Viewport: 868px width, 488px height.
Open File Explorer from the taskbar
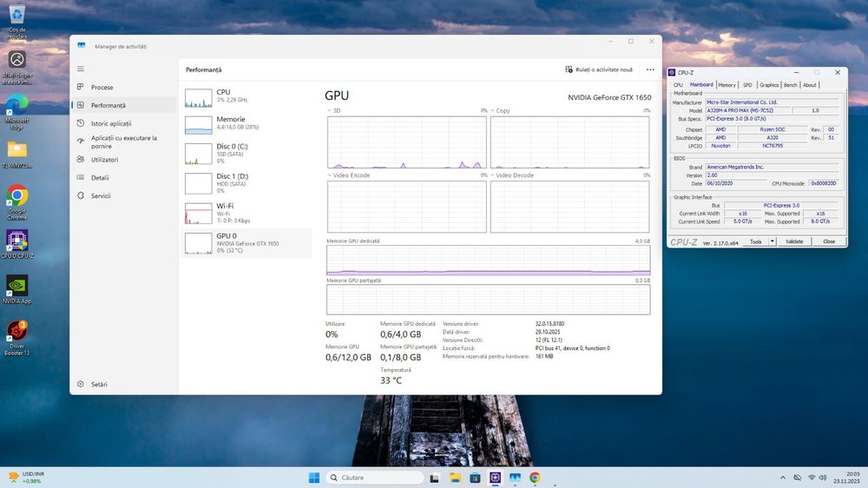click(455, 478)
